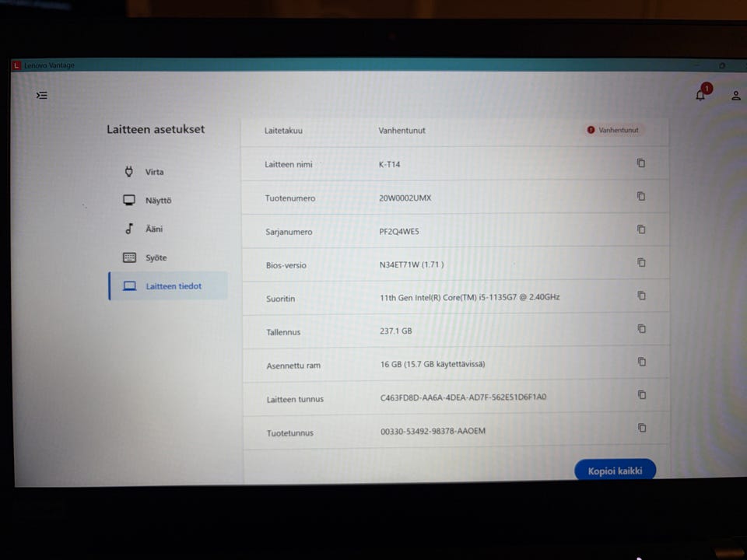
Task: Copy the Laitteen tunnus value
Action: [642, 395]
